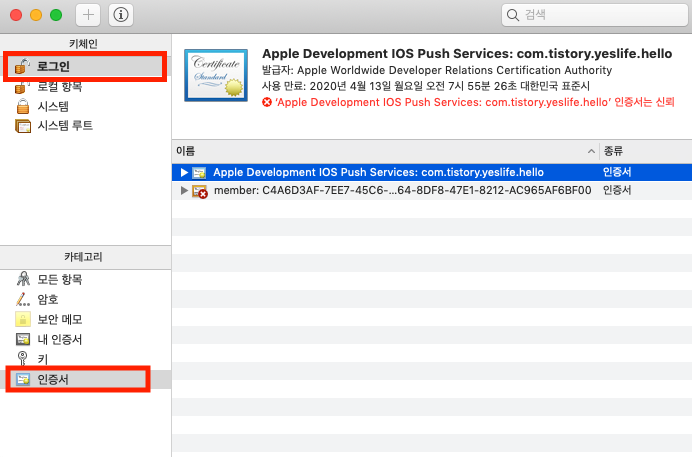Expand the member: C4A6D3AF certificate row
This screenshot has height=457, width=692.
184,191
